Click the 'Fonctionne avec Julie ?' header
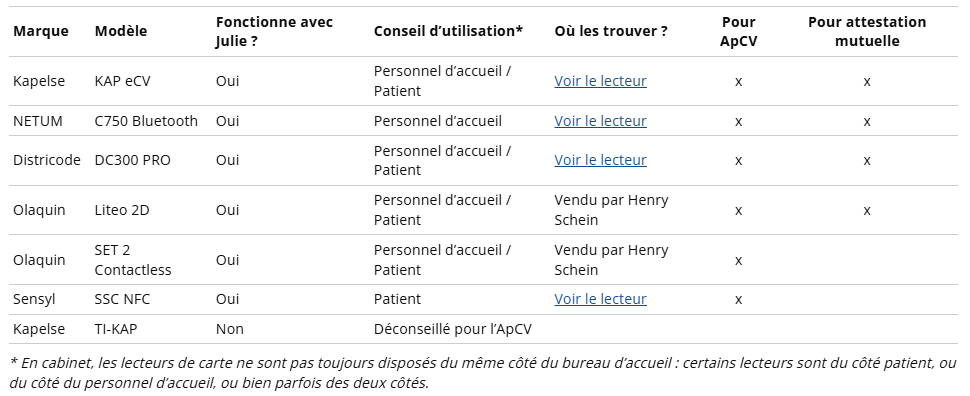The image size is (970, 396). point(274,32)
